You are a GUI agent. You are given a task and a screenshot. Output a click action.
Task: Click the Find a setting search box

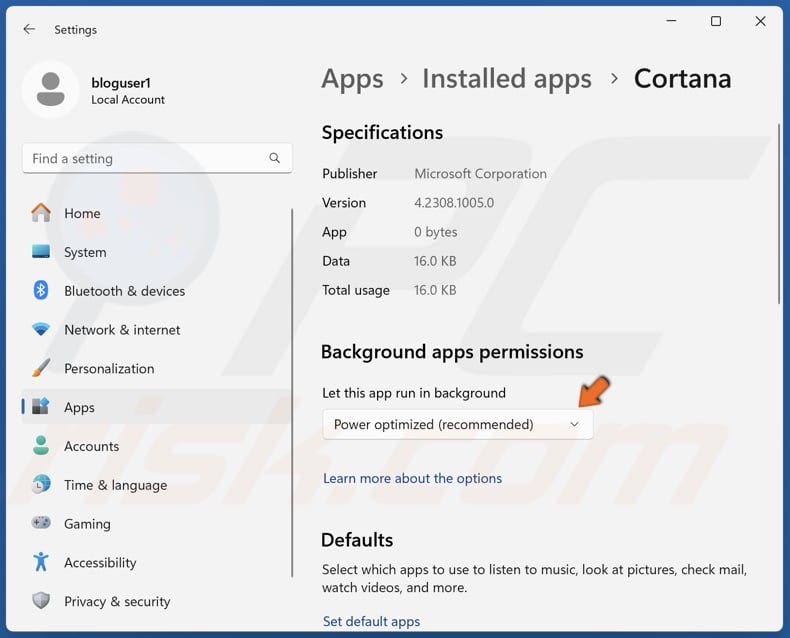[157, 158]
